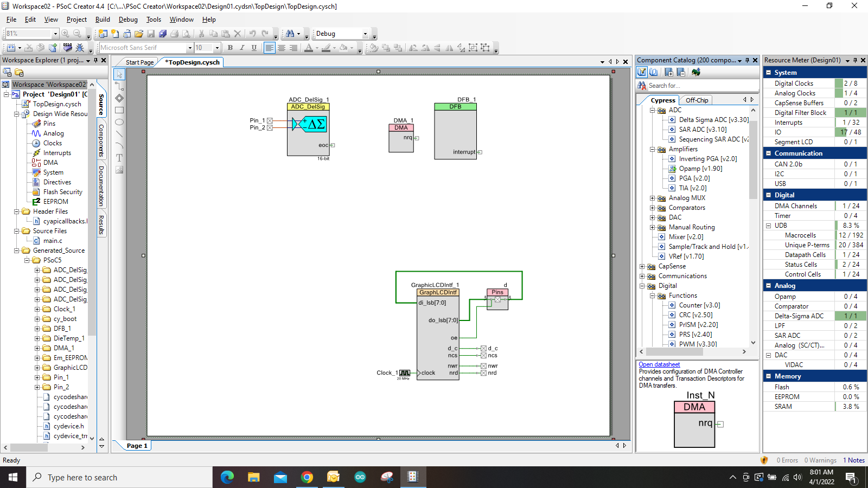Collapse the UDB row in Resource Meter
This screenshot has height=488, width=868.
tap(768, 226)
